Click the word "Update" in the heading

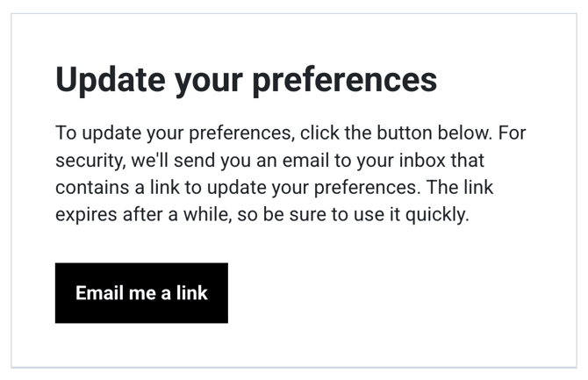(111, 80)
